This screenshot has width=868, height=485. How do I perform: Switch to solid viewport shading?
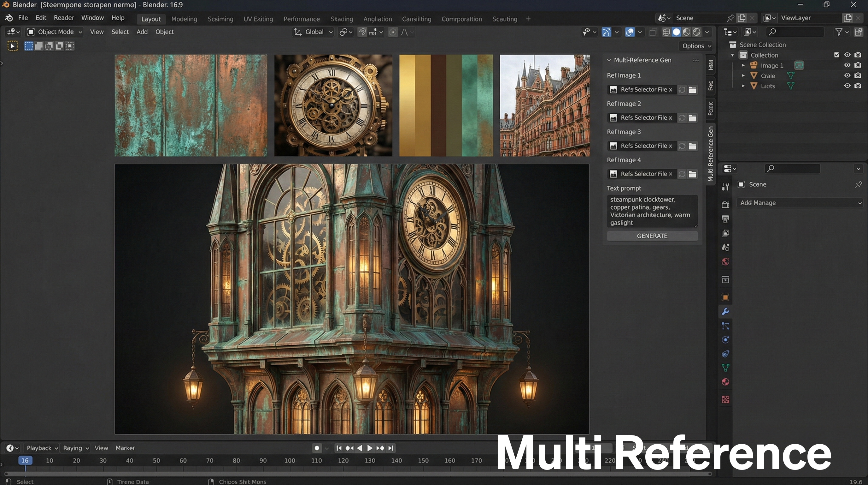coord(676,32)
